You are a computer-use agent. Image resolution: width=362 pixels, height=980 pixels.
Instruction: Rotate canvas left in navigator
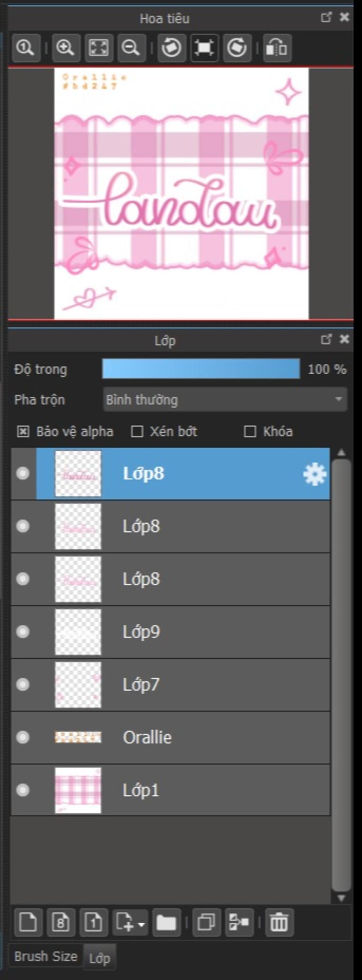point(171,48)
